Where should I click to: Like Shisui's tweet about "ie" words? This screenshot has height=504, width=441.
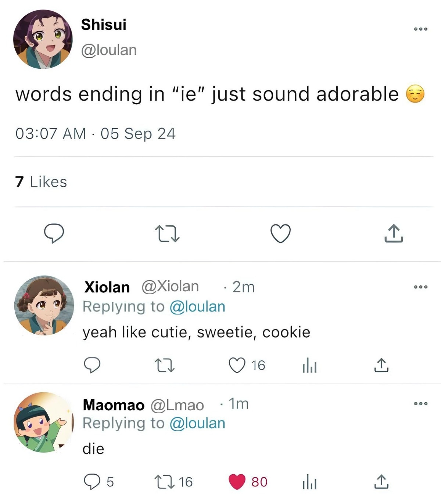click(x=280, y=234)
